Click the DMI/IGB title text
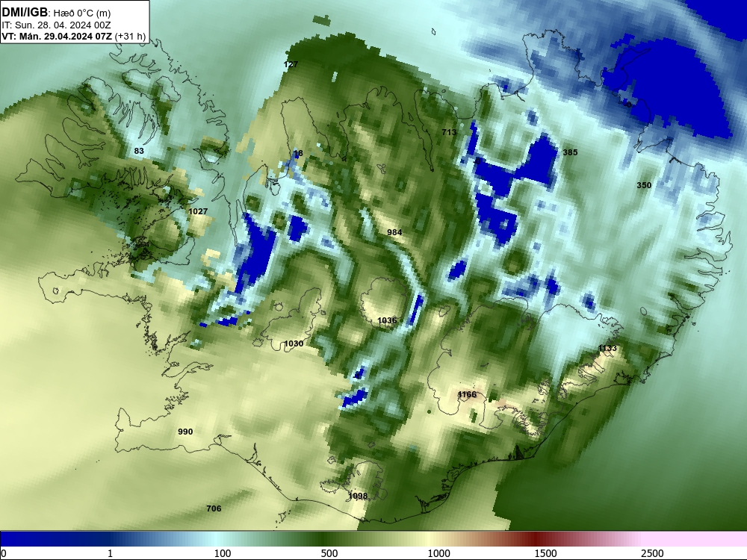Viewport: 747px width, 560px height. tap(25, 13)
